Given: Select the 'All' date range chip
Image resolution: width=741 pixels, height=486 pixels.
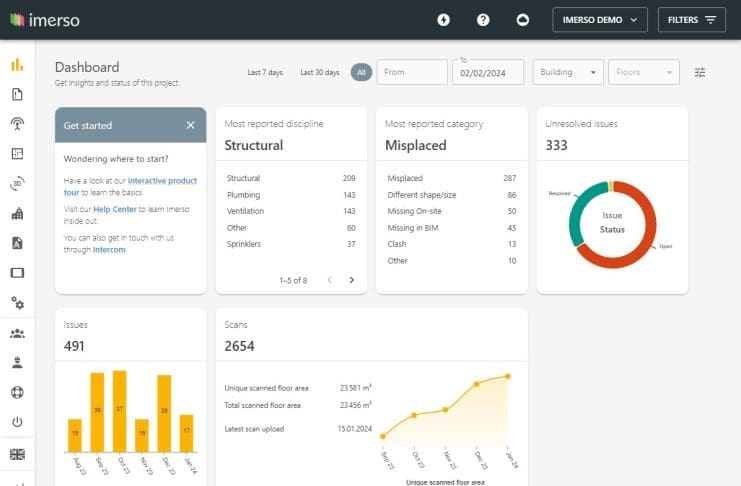Looking at the screenshot, I should [x=361, y=72].
